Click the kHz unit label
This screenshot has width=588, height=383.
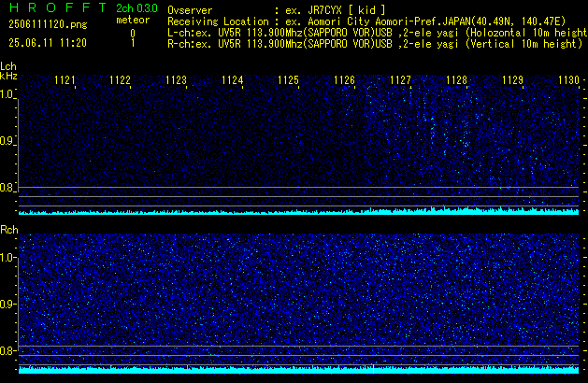pyautogui.click(x=8, y=76)
